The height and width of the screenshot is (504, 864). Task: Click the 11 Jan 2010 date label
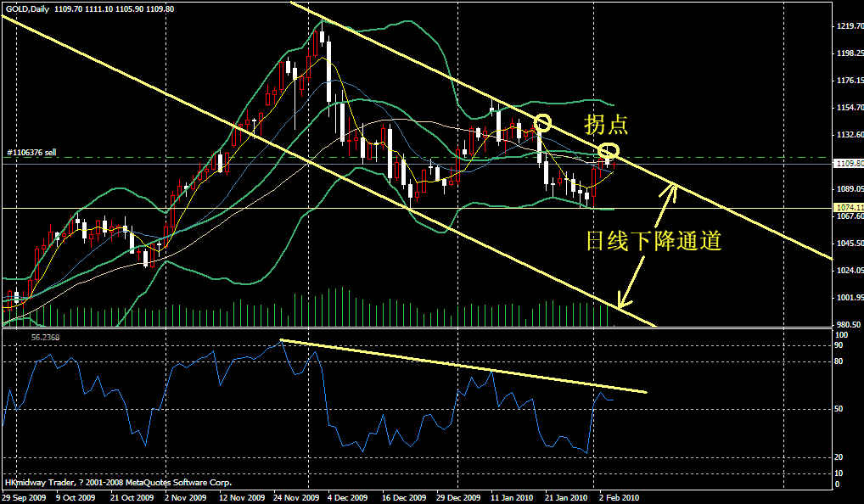point(512,497)
